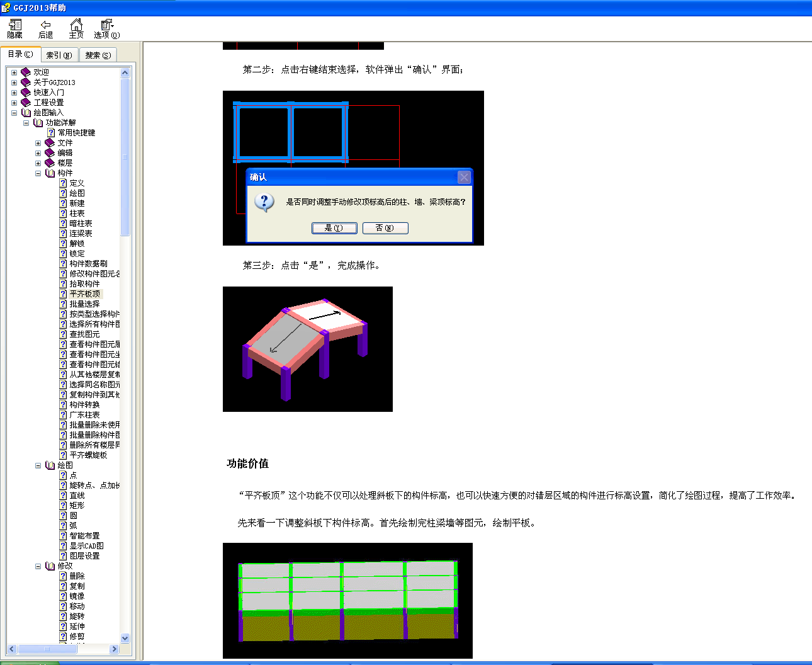Open the 选项 (Options) toolbar menu
Viewport: 812px width, 665px height.
pos(107,28)
